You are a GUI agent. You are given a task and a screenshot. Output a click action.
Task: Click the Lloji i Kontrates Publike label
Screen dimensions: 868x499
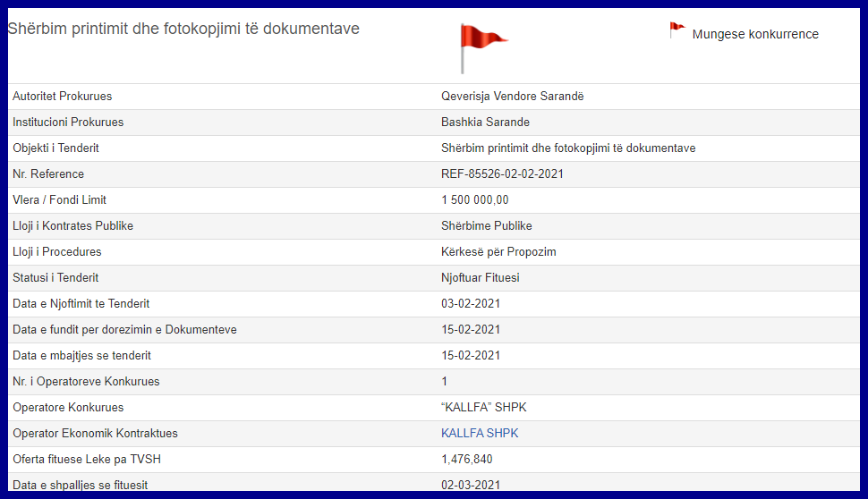73,226
